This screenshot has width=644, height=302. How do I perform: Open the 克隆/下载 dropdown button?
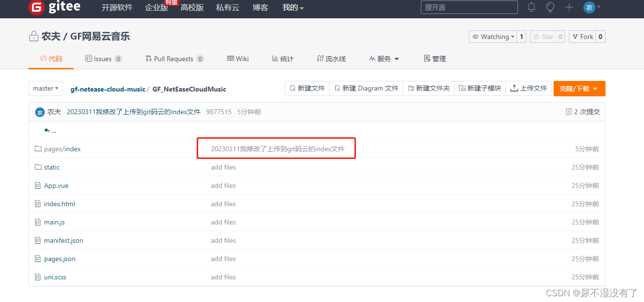point(579,89)
